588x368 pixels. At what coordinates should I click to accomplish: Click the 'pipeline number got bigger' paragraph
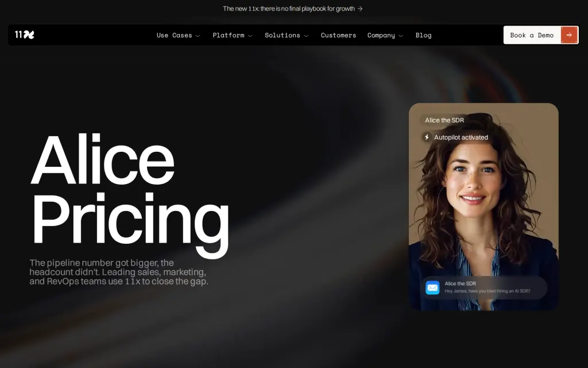[119, 272]
